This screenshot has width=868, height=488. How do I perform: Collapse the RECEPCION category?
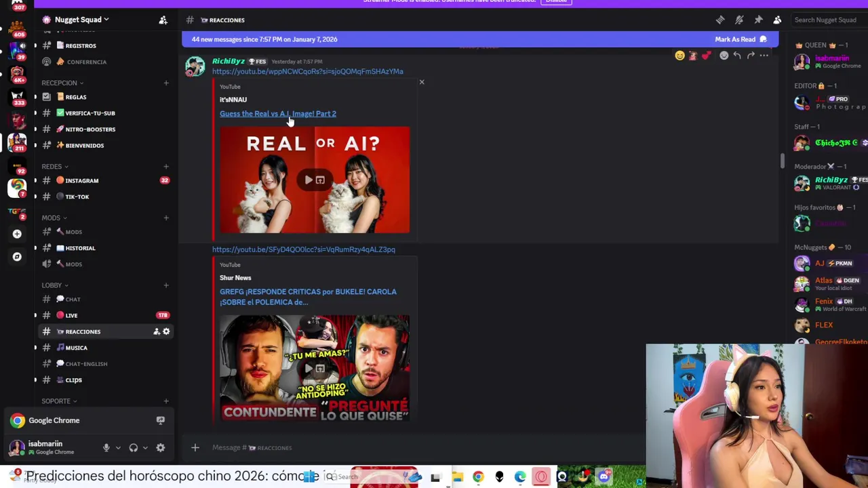click(x=62, y=83)
